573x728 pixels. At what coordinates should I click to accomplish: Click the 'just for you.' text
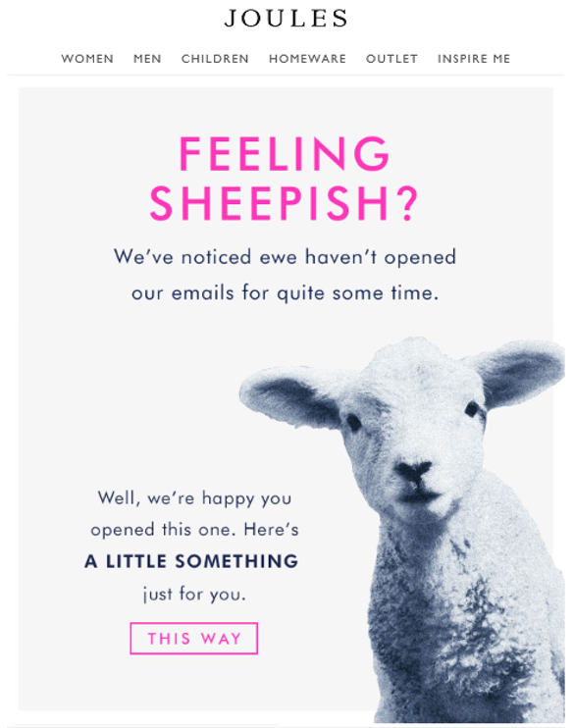194,594
